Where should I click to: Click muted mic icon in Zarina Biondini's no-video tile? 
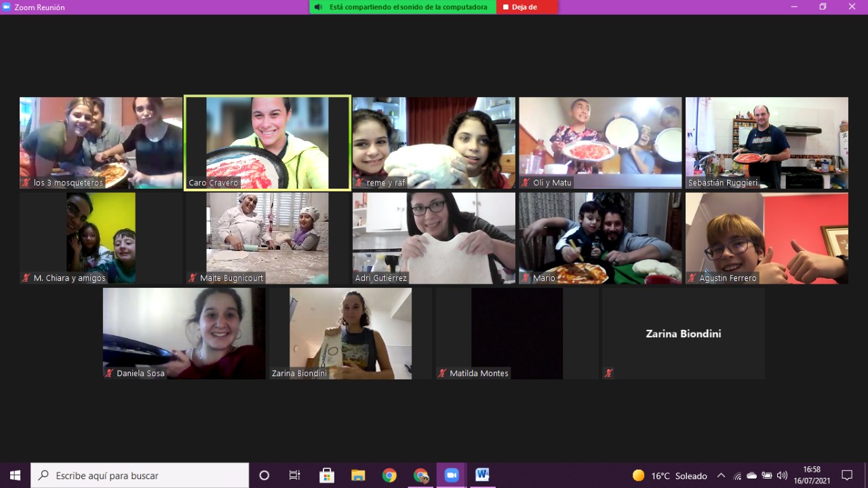pyautogui.click(x=609, y=373)
